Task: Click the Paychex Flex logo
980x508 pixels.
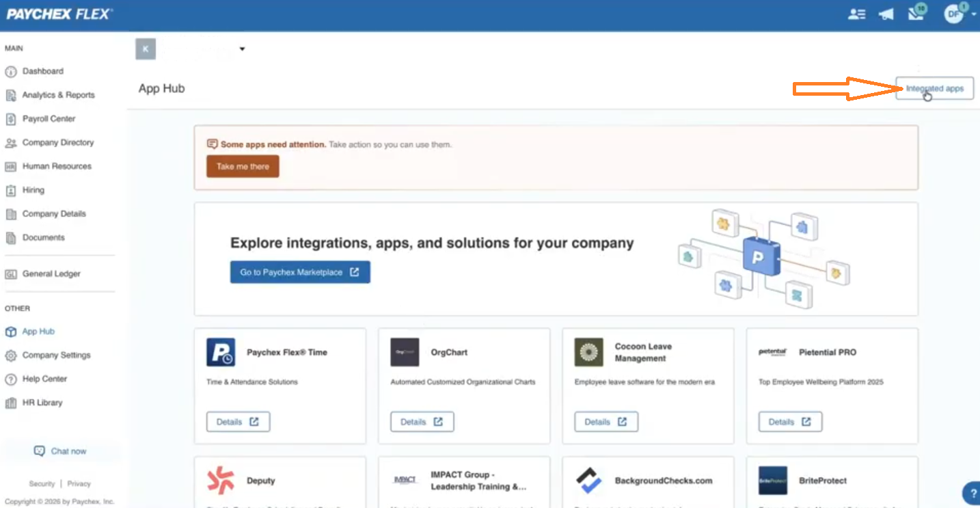Action: click(59, 14)
